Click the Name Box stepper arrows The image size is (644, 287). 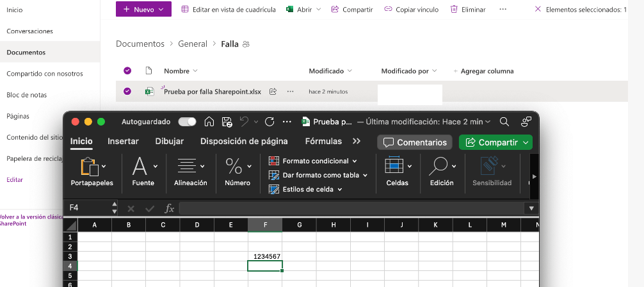click(x=115, y=208)
